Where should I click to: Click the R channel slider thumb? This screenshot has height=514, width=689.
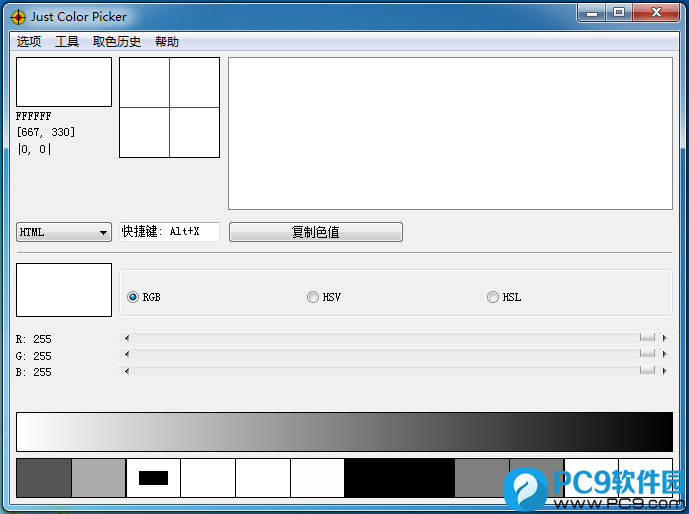(647, 337)
